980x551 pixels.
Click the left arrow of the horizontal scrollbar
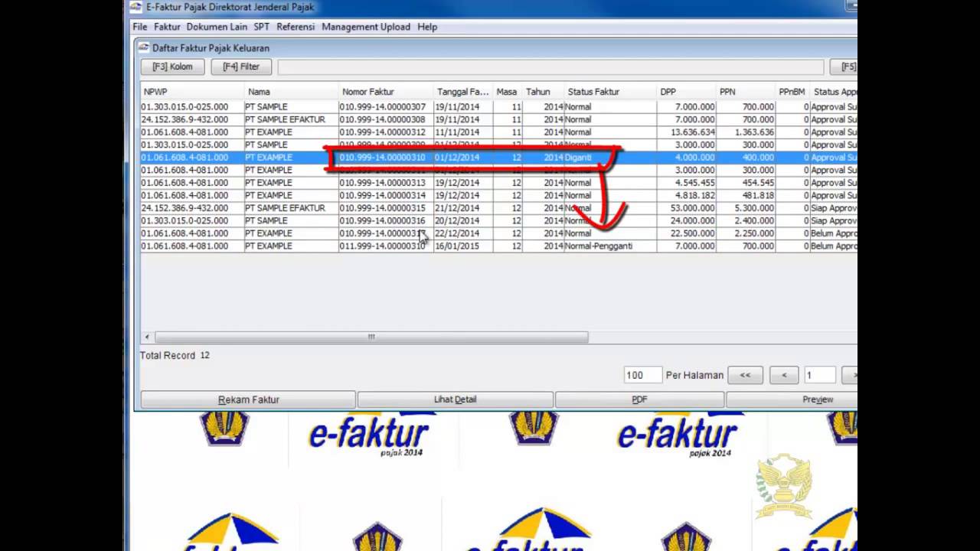pyautogui.click(x=147, y=337)
